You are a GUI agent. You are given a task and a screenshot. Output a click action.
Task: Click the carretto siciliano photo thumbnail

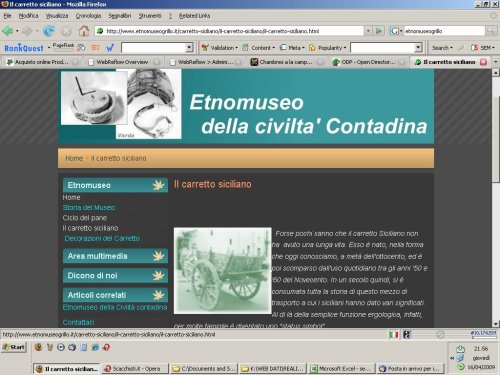pyautogui.click(x=223, y=271)
